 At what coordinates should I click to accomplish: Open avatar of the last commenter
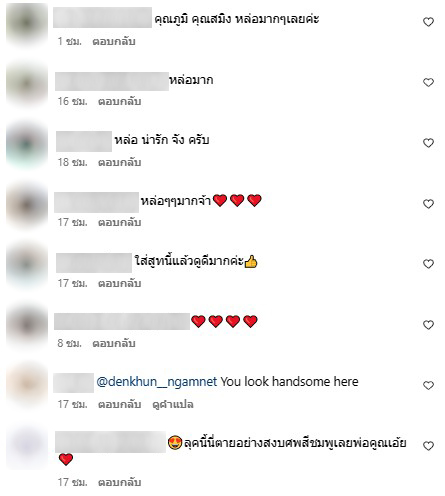[27, 447]
